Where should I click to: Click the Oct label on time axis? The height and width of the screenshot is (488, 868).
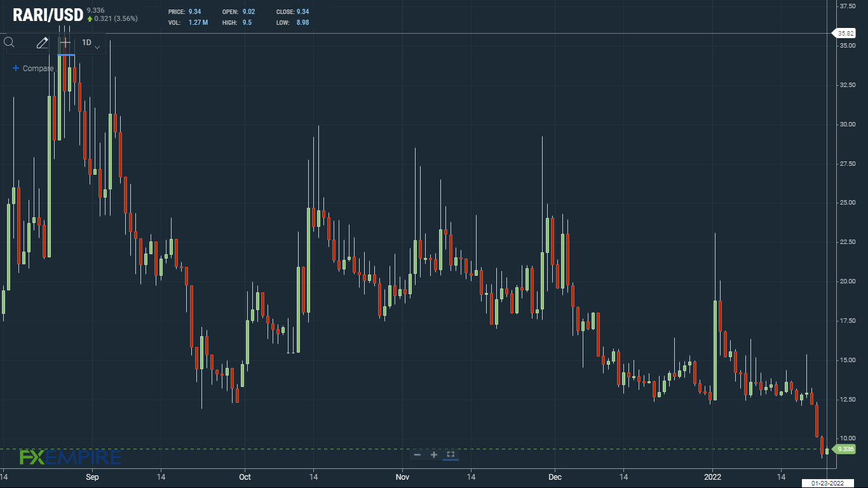pyautogui.click(x=245, y=477)
